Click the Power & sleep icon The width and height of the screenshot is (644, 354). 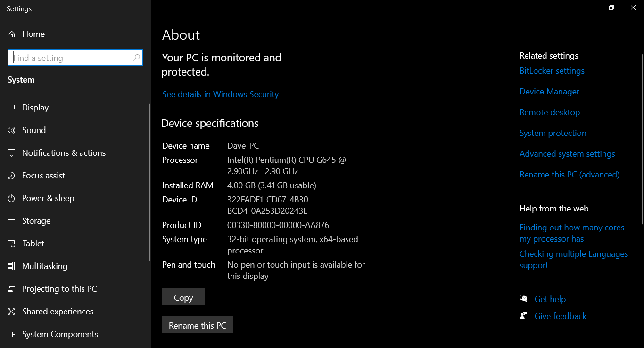11,198
